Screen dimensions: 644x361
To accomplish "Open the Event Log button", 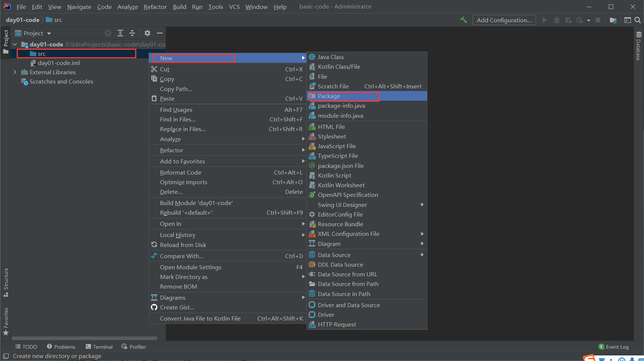I will (614, 347).
